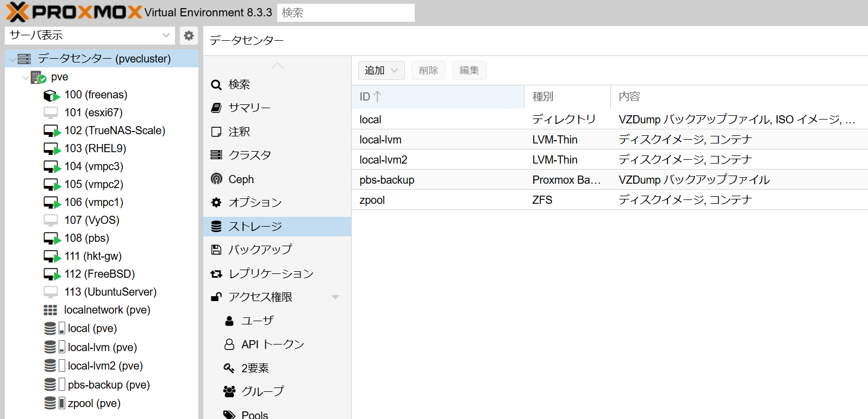The height and width of the screenshot is (419, 868).
Task: Open the サマリー menu item
Action: click(277, 108)
